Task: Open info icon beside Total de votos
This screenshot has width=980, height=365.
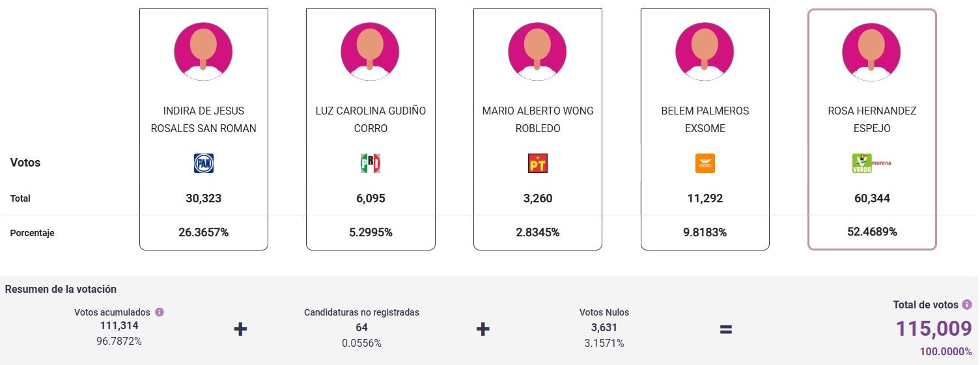Action: (967, 304)
